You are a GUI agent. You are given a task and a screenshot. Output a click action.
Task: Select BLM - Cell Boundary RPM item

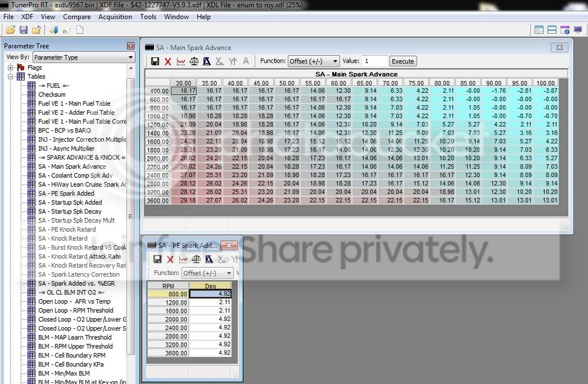point(72,355)
